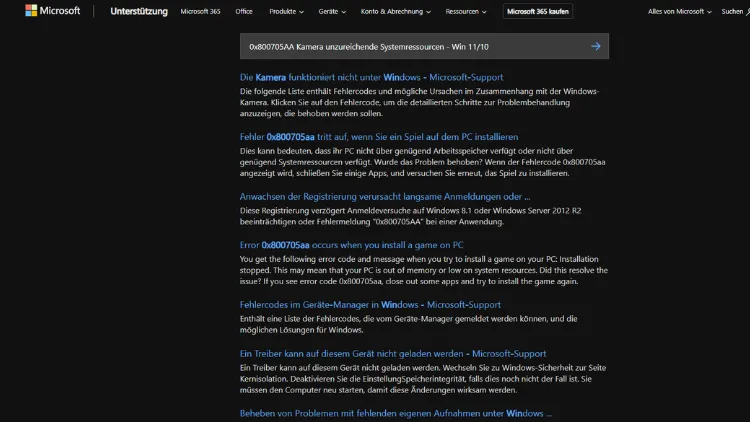The width and height of the screenshot is (750, 422).
Task: Open 'Fehlercodes im Geräte-Manager' result
Action: click(x=370, y=304)
